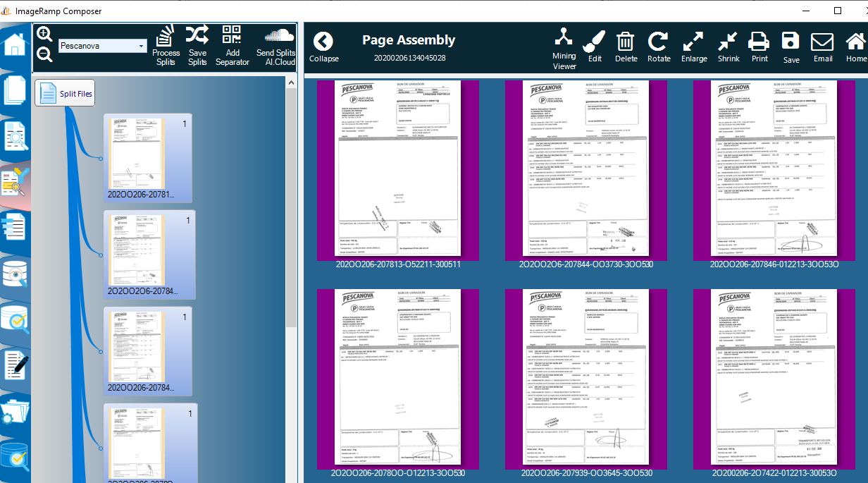
Task: Zoom out with the minus magnifier
Action: click(x=44, y=54)
